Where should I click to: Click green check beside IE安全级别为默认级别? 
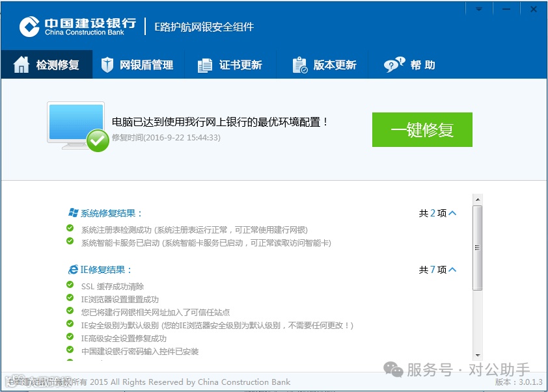pos(70,324)
